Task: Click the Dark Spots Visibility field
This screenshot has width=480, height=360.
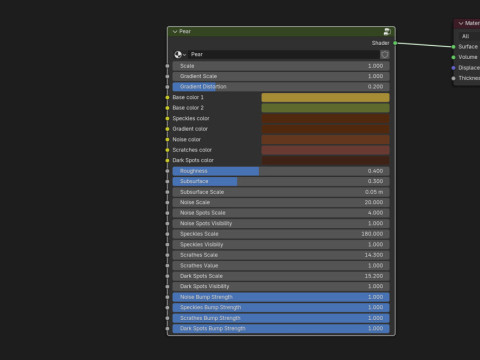Action: click(x=281, y=286)
